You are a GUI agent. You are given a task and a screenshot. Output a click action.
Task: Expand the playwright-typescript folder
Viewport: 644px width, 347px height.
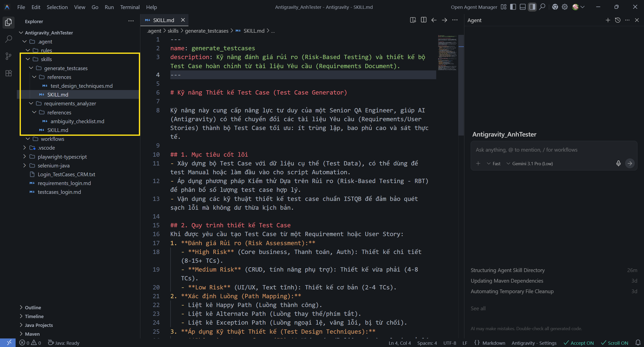62,157
